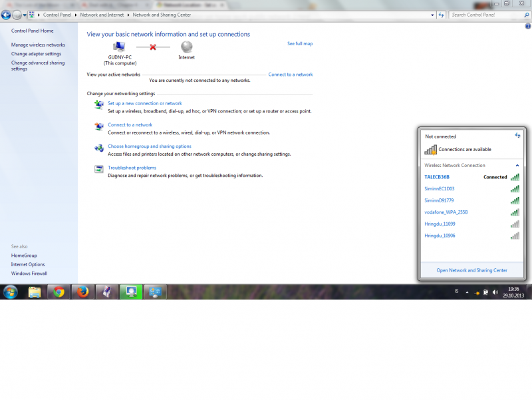Viewport: 532px width, 400px height.
Task: Show hidden system tray icons
Action: pyautogui.click(x=467, y=292)
